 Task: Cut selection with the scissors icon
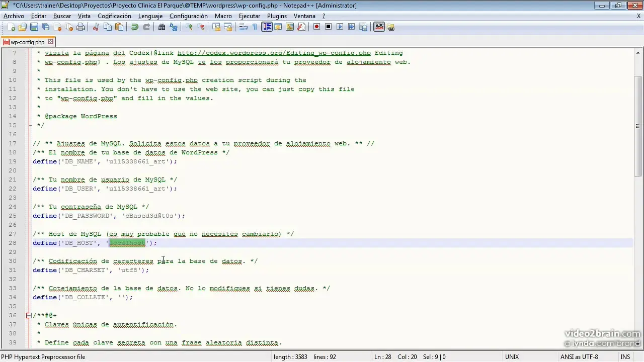tap(96, 27)
